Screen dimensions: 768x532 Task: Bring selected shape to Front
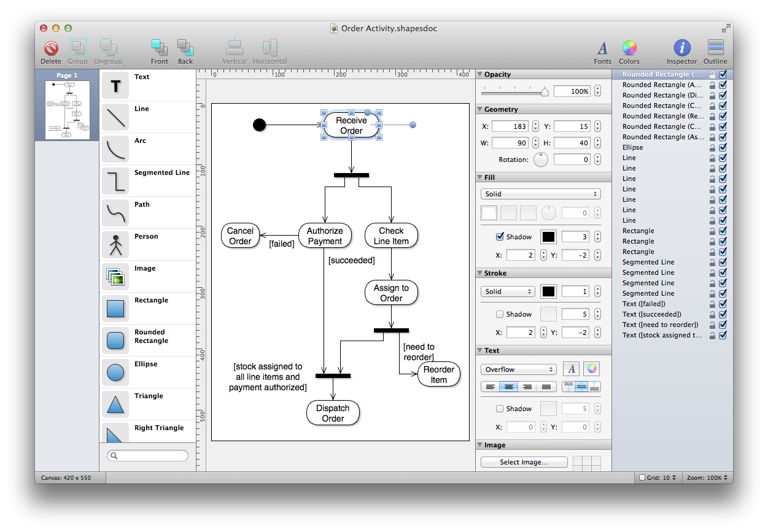pyautogui.click(x=159, y=52)
